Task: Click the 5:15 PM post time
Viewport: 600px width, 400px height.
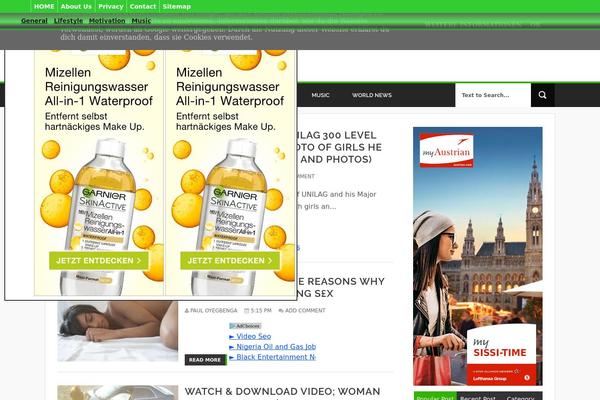Action: 261,310
